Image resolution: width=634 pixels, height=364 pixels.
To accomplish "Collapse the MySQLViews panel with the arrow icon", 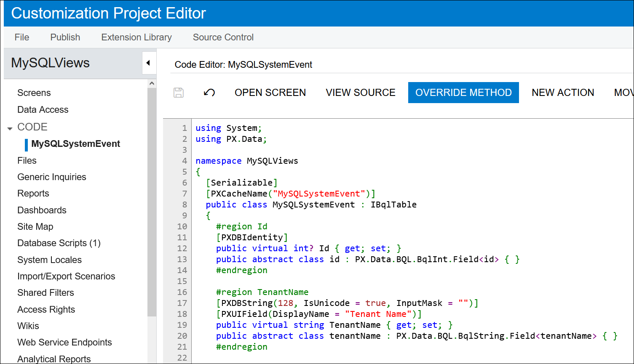I will (x=149, y=62).
